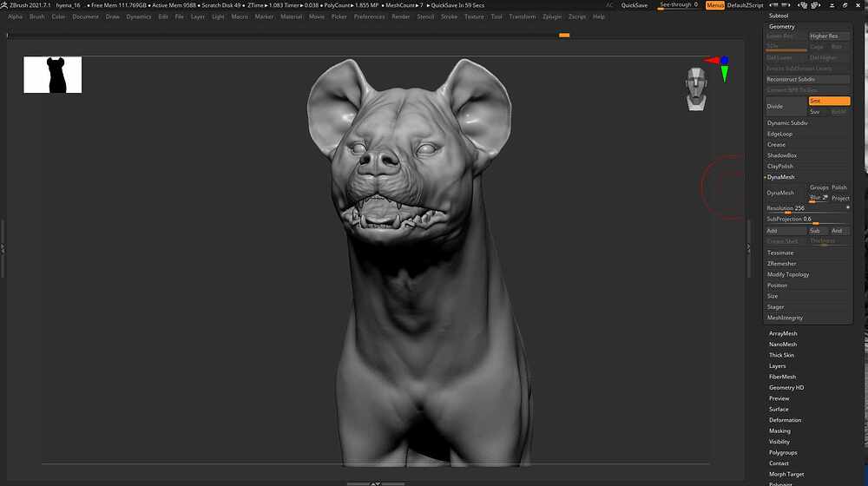Image resolution: width=868 pixels, height=486 pixels.
Task: Open the Brush menu
Action: pyautogui.click(x=37, y=16)
